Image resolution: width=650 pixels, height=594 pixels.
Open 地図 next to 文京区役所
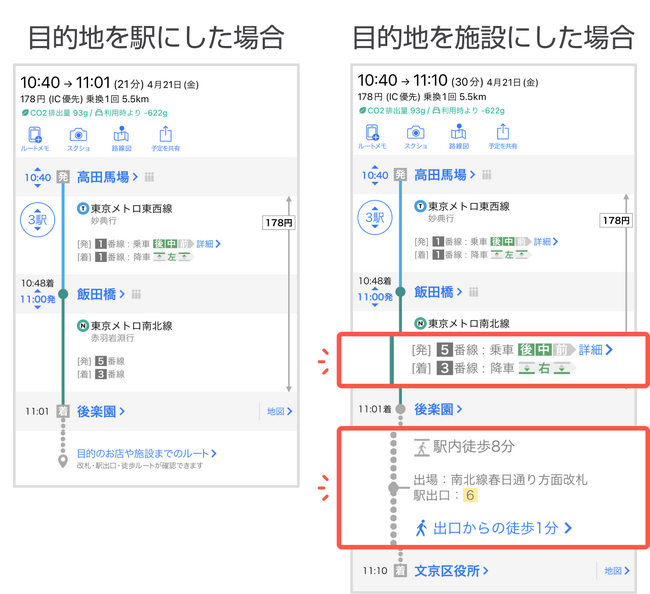[x=615, y=571]
